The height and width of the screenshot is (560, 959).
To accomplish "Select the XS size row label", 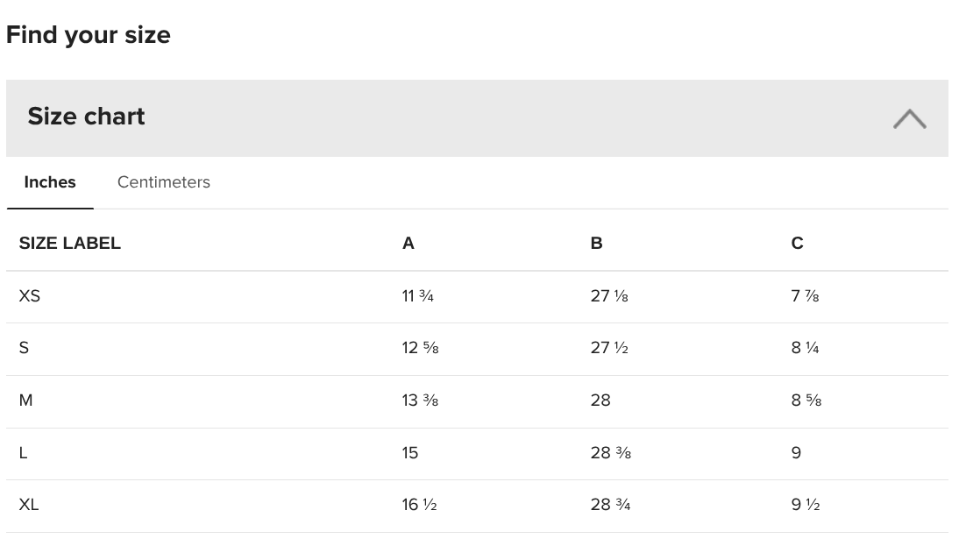I will [29, 296].
